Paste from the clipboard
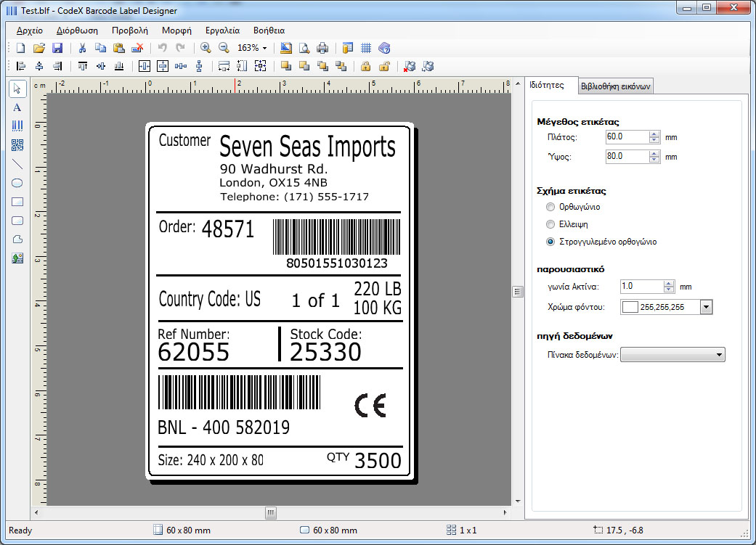The height and width of the screenshot is (545, 756). [118, 48]
